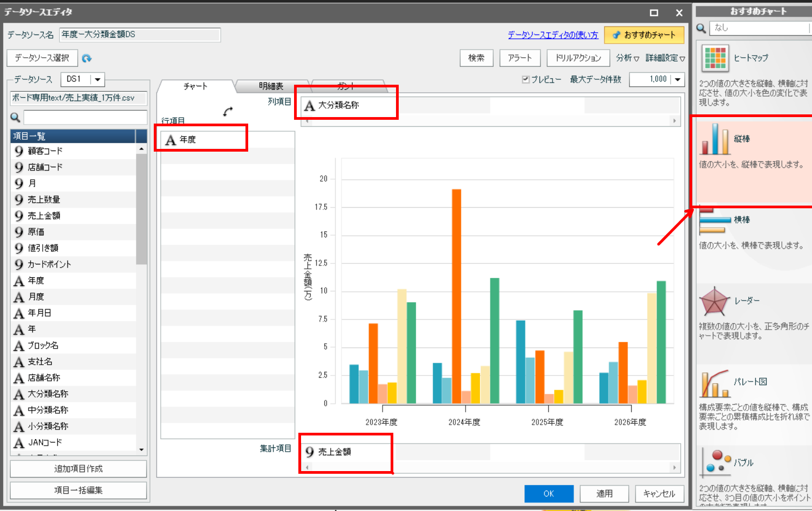Switch to the 明細表 tab
The width and height of the screenshot is (812, 511).
pos(271,86)
